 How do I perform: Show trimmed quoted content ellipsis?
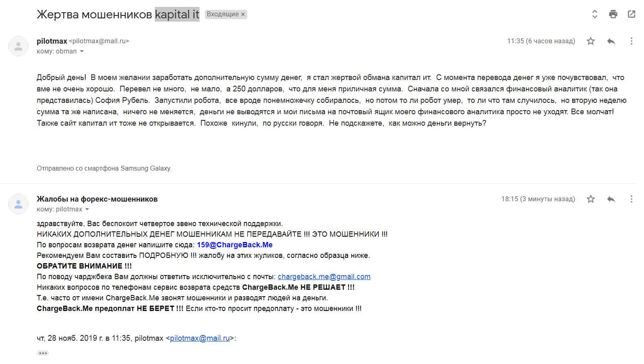(x=42, y=353)
